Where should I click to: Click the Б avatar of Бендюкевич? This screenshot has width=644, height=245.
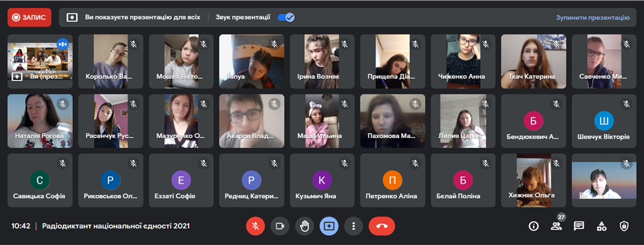[534, 121]
